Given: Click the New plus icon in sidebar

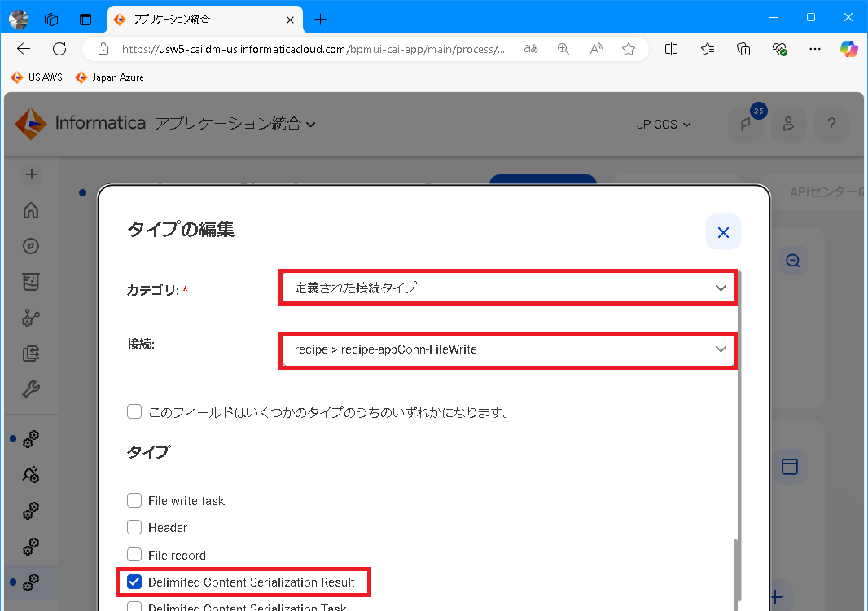Looking at the screenshot, I should (x=31, y=174).
